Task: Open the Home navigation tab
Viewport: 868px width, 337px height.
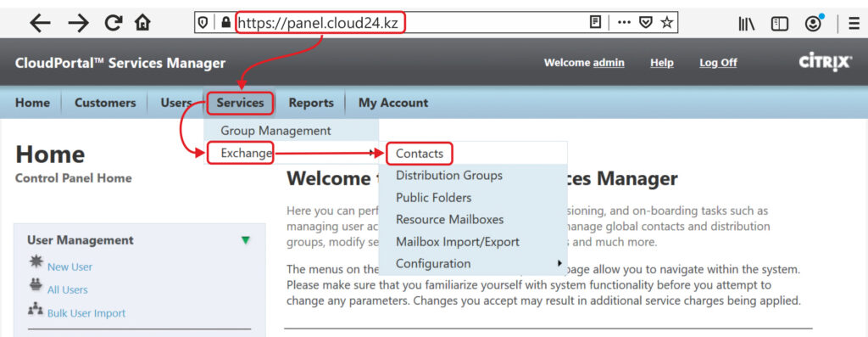Action: pyautogui.click(x=32, y=103)
